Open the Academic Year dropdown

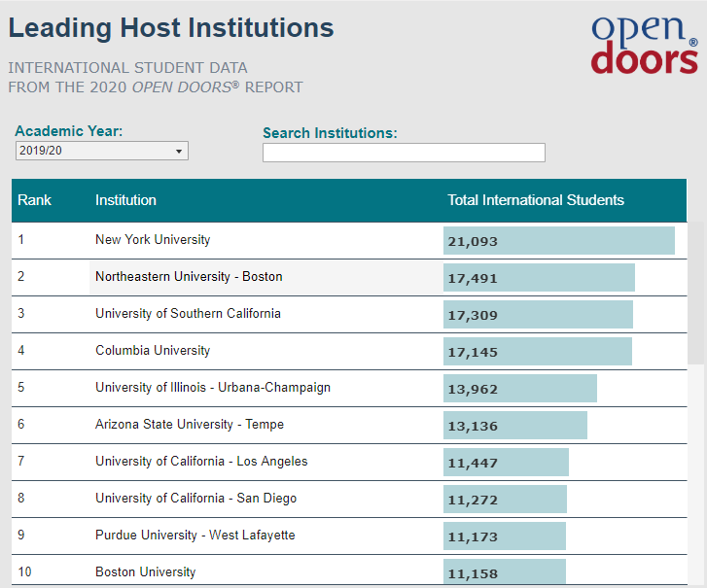(101, 151)
